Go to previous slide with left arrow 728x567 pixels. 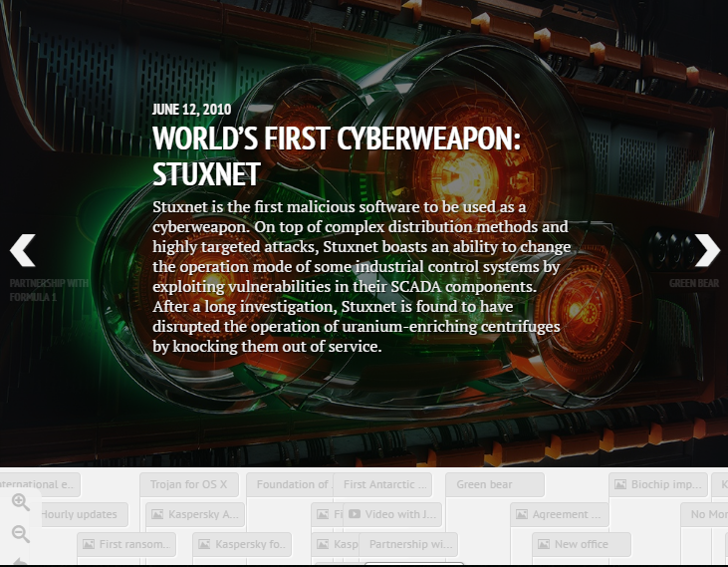tap(22, 250)
